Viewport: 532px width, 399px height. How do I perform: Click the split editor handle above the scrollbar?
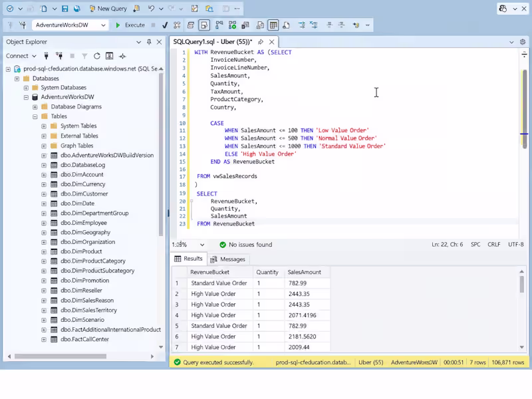524,55
